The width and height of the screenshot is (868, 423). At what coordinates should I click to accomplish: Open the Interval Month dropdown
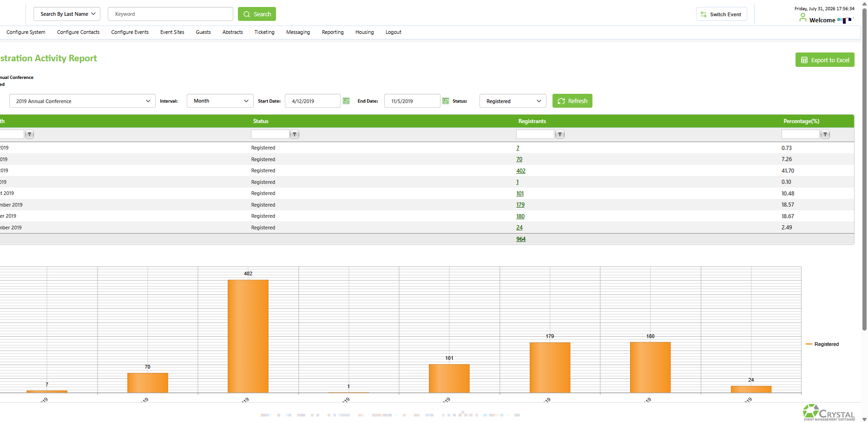pos(220,101)
